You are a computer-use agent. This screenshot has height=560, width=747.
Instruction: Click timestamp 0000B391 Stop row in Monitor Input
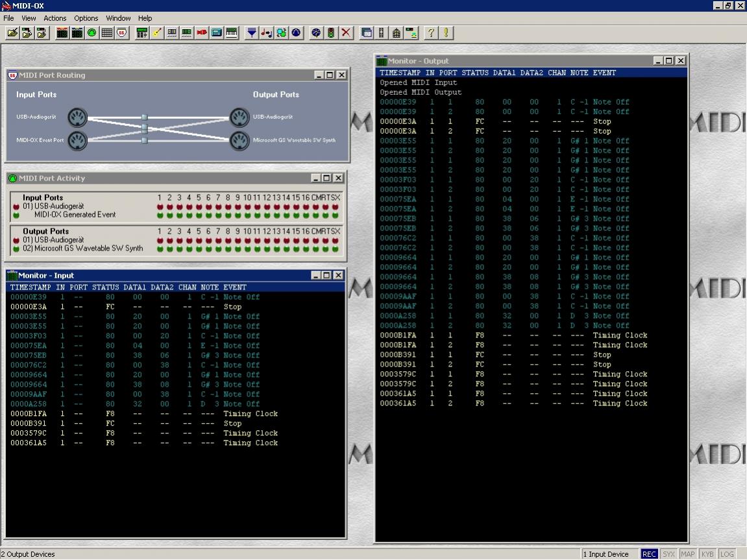[x=175, y=423]
